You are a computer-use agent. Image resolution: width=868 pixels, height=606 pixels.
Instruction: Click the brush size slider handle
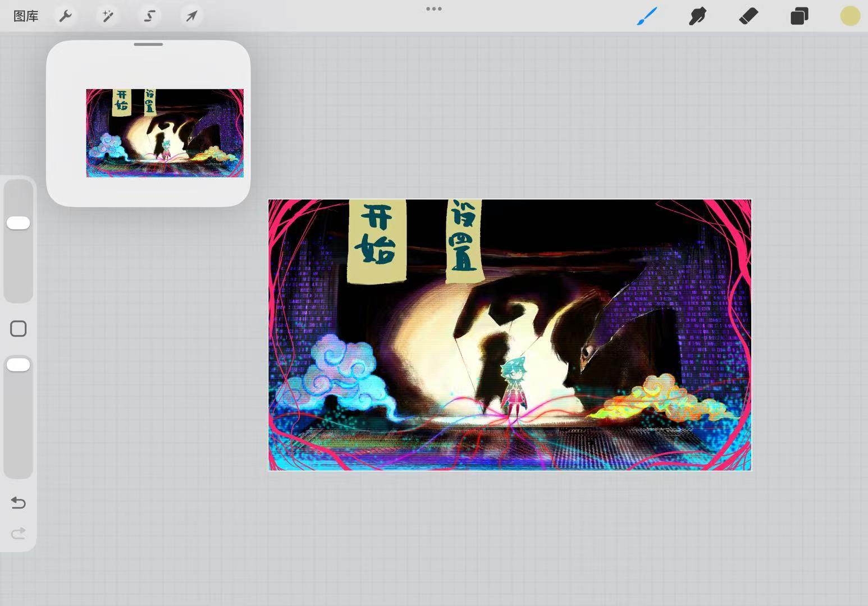click(19, 223)
